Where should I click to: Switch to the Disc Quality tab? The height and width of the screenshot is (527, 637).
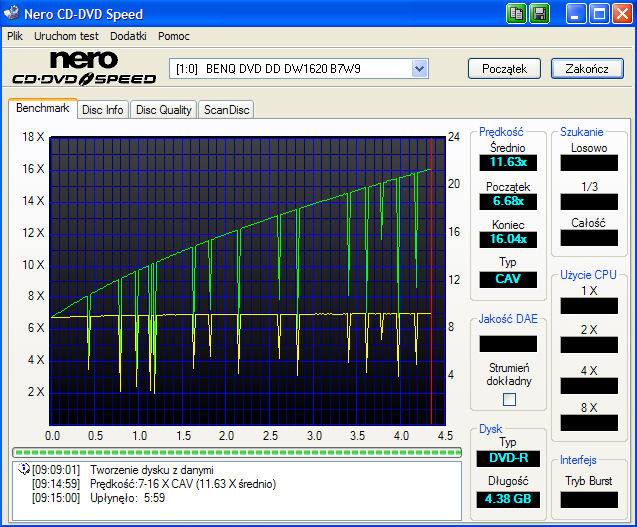[x=164, y=110]
